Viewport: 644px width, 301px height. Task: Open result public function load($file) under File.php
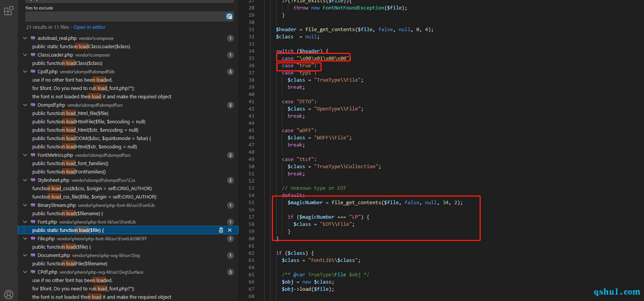tap(128, 247)
